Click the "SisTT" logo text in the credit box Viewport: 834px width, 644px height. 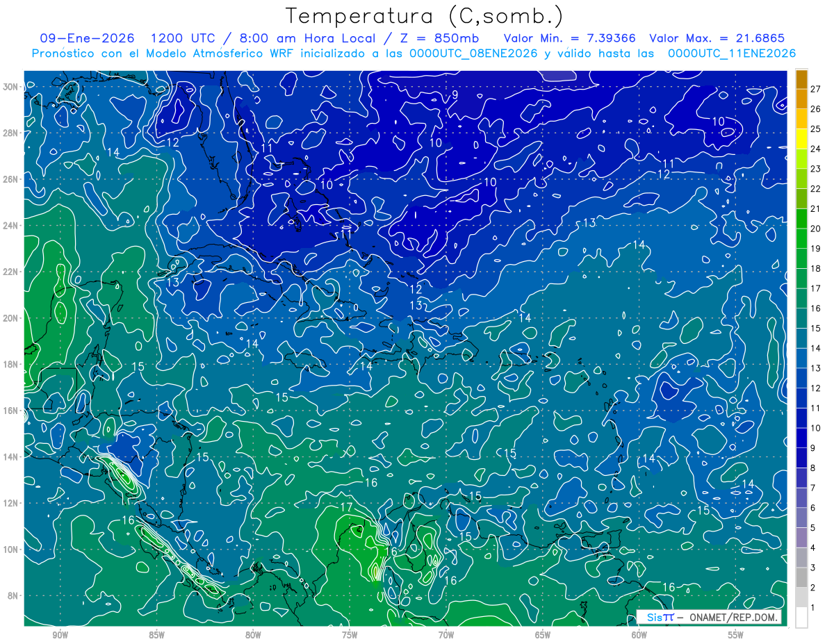pos(660,618)
